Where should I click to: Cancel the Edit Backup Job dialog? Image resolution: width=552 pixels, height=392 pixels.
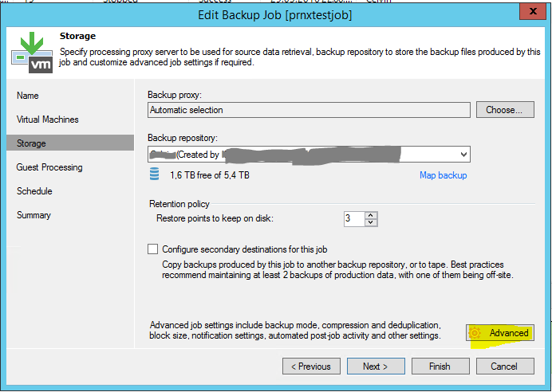click(504, 367)
